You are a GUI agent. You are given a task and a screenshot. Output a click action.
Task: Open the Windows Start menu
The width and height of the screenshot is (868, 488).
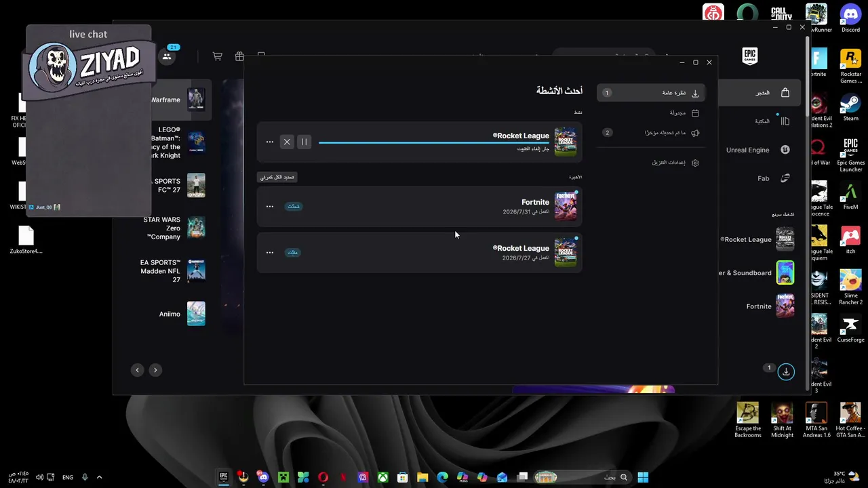coord(643,477)
